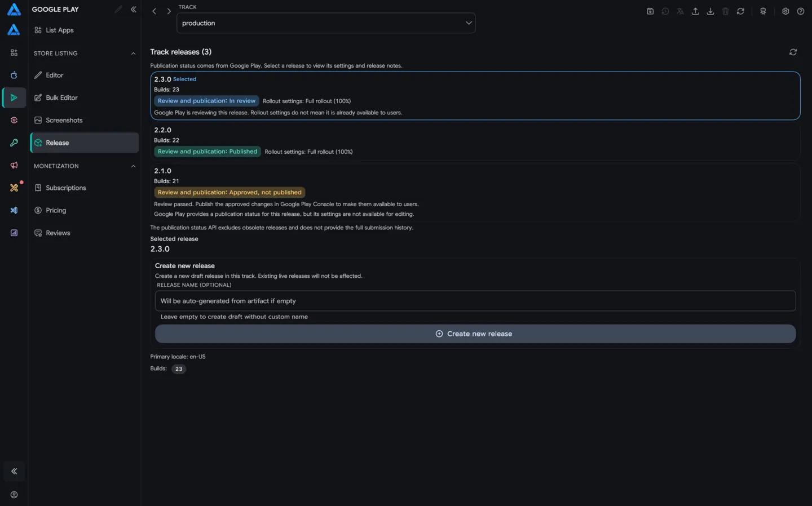
Task: Open the Screenshots section
Action: click(x=85, y=120)
